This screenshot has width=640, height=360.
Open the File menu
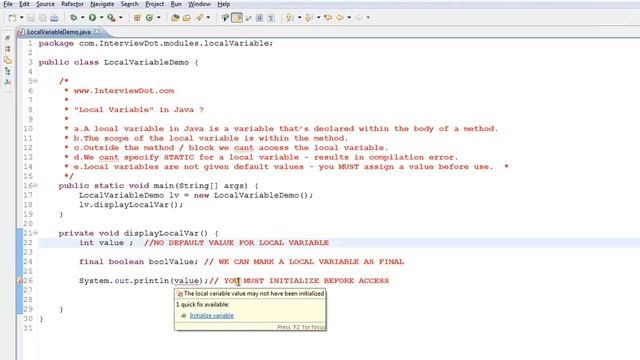click(8, 4)
